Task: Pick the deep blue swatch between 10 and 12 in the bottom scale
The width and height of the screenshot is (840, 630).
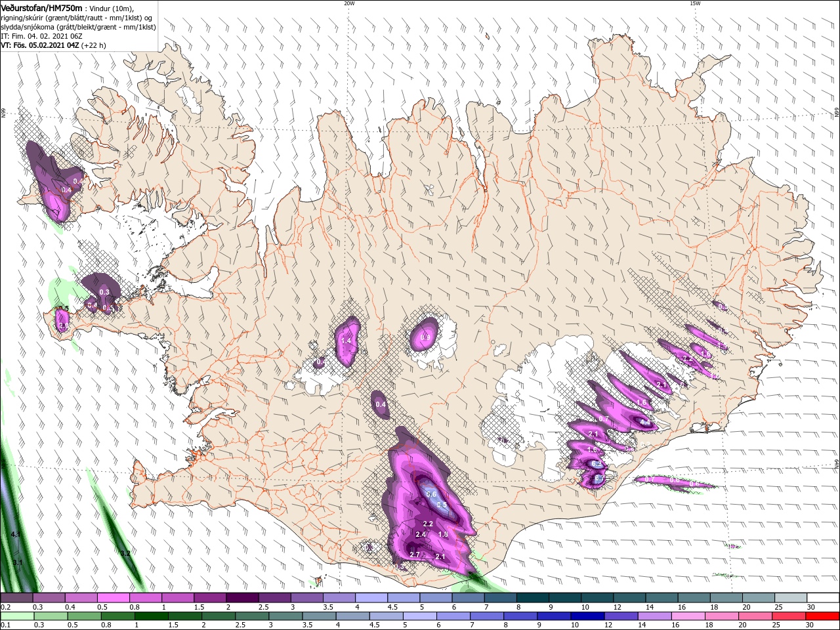Action: (x=589, y=616)
